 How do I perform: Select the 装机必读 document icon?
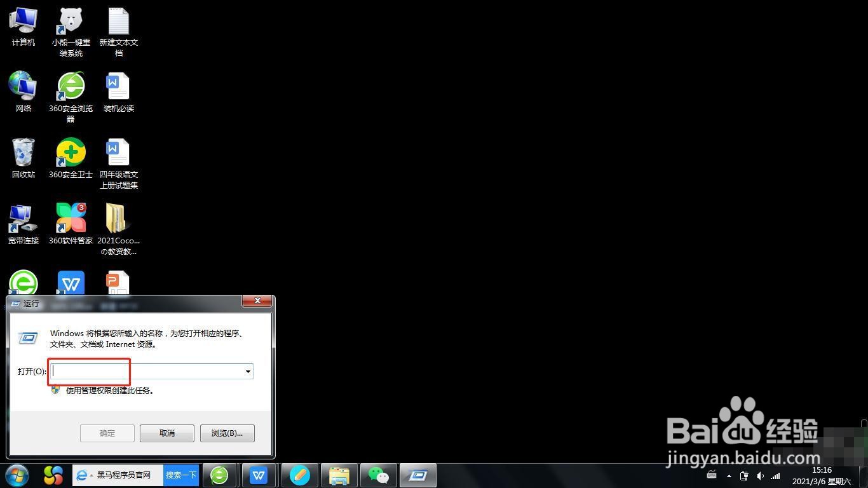(x=119, y=92)
